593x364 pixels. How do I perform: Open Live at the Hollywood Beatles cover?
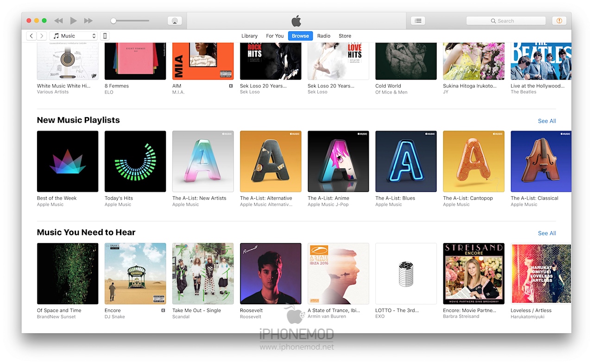[x=541, y=61]
